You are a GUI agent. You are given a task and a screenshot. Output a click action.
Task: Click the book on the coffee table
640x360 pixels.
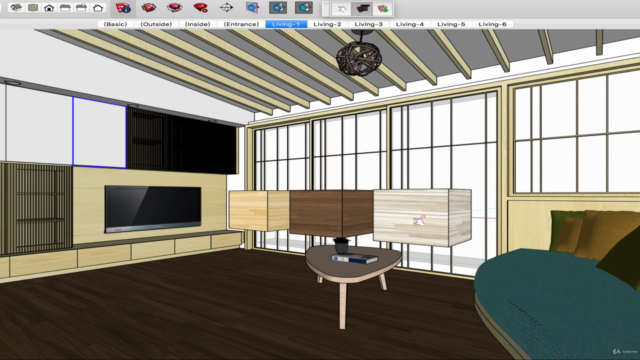click(354, 258)
